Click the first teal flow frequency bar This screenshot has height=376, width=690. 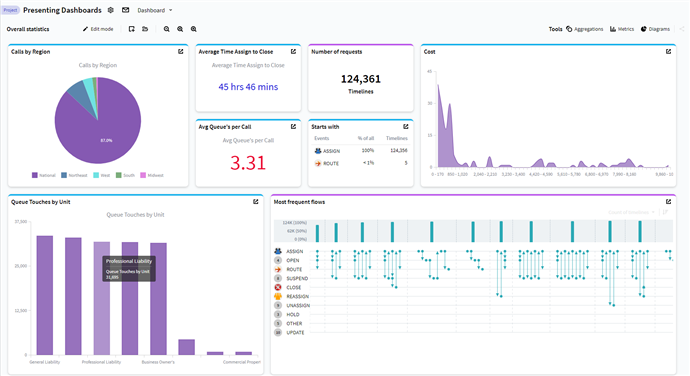pyautogui.click(x=317, y=233)
